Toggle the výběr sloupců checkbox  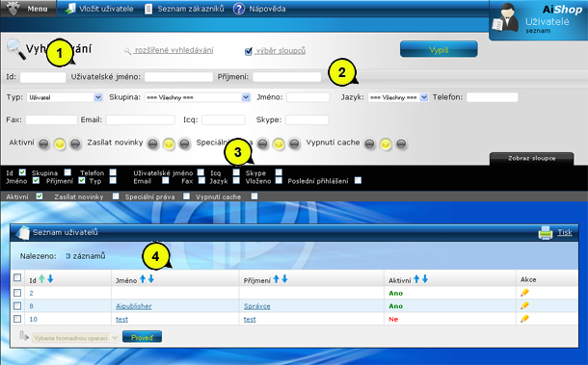(249, 51)
